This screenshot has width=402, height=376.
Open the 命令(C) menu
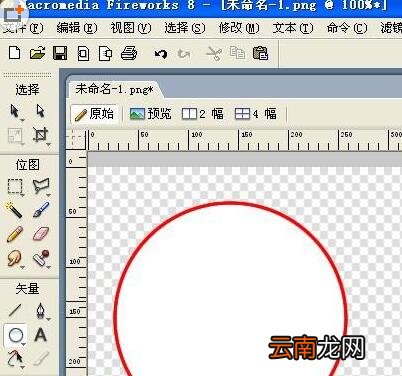tap(347, 28)
